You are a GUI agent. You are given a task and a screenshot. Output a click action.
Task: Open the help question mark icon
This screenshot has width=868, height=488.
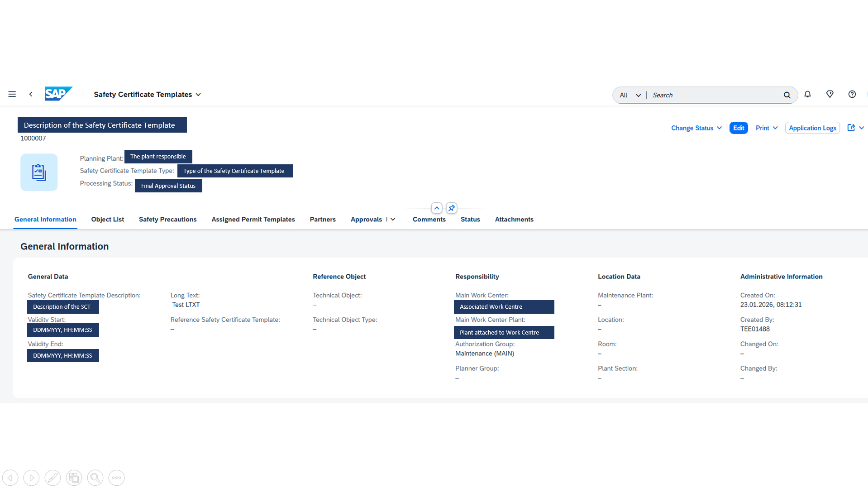pyautogui.click(x=852, y=94)
